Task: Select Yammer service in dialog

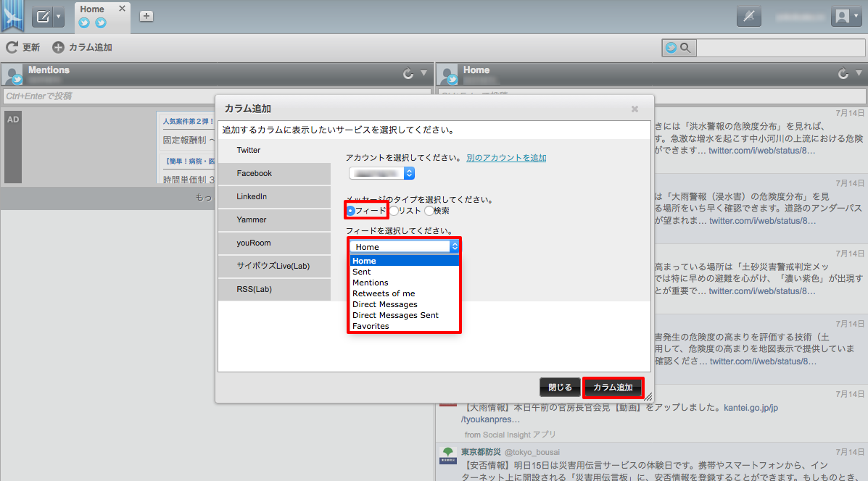Action: coord(275,220)
